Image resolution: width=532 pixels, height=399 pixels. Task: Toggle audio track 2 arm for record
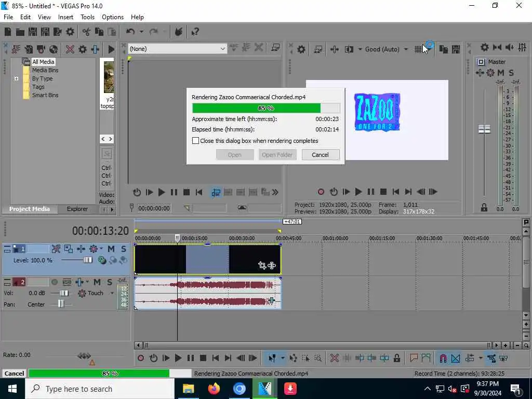tap(54, 282)
